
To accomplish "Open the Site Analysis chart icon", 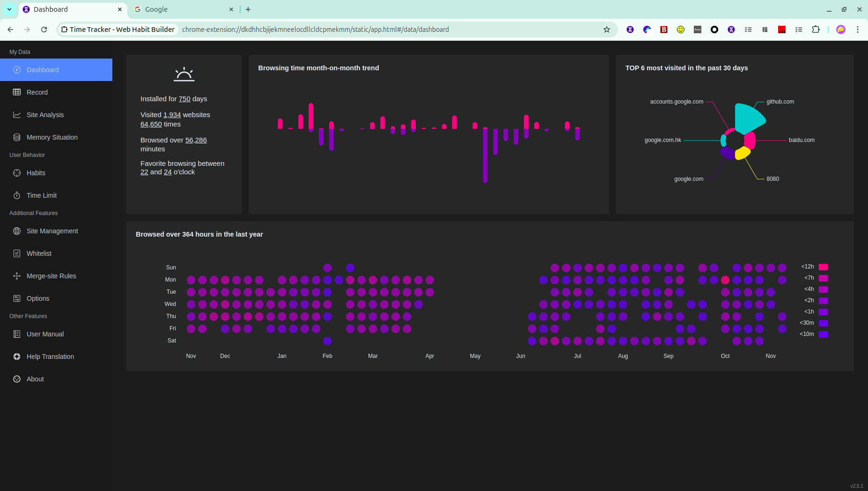I will pos(17,114).
